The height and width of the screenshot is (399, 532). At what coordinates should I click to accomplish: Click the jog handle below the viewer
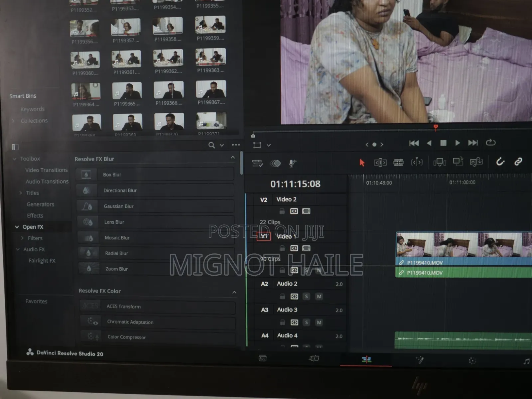253,135
